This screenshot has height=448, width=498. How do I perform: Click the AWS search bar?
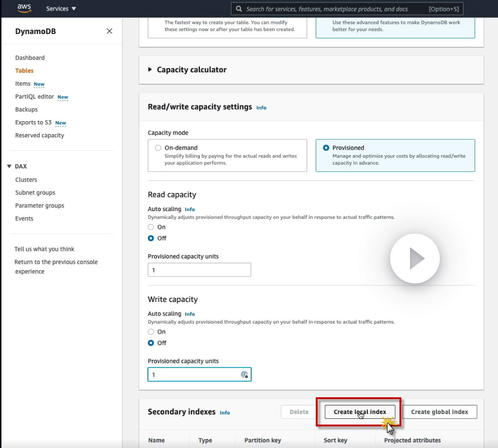point(335,9)
